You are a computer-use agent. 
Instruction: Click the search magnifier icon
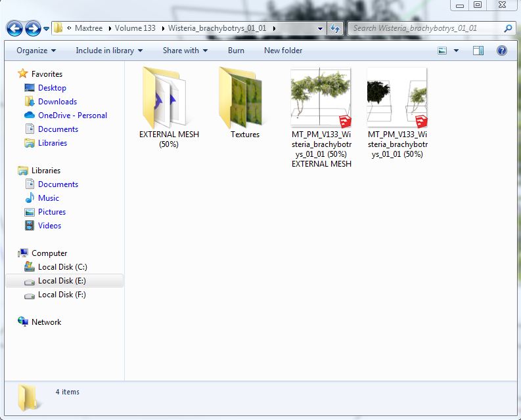(508, 29)
